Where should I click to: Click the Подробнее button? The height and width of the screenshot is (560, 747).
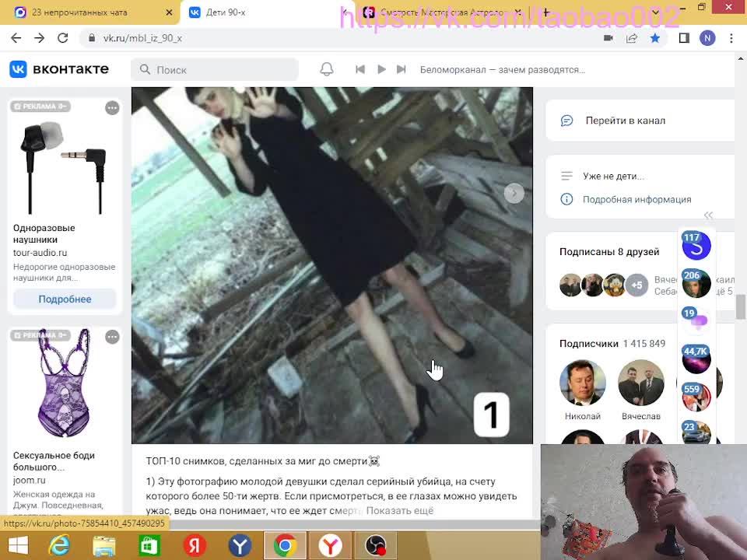coord(65,299)
